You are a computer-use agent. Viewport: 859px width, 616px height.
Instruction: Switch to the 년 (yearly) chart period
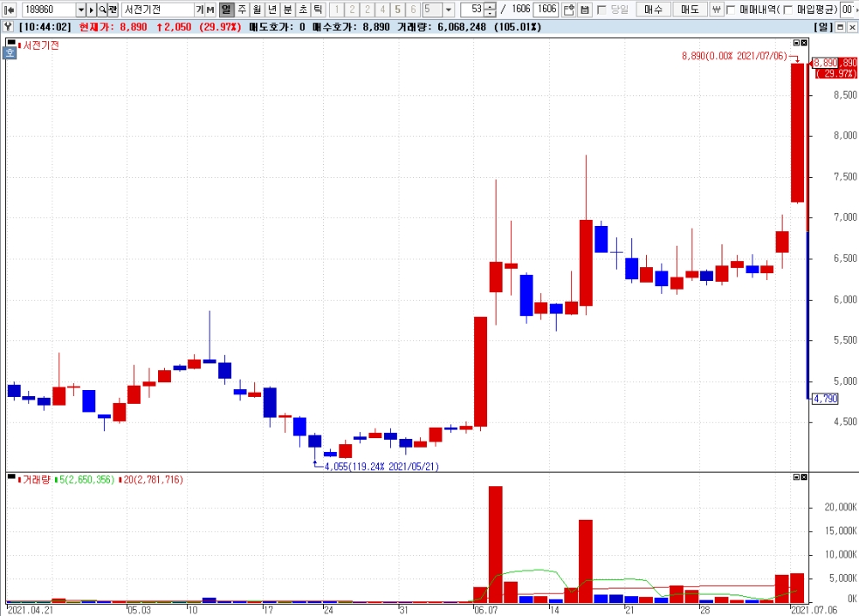coord(272,9)
